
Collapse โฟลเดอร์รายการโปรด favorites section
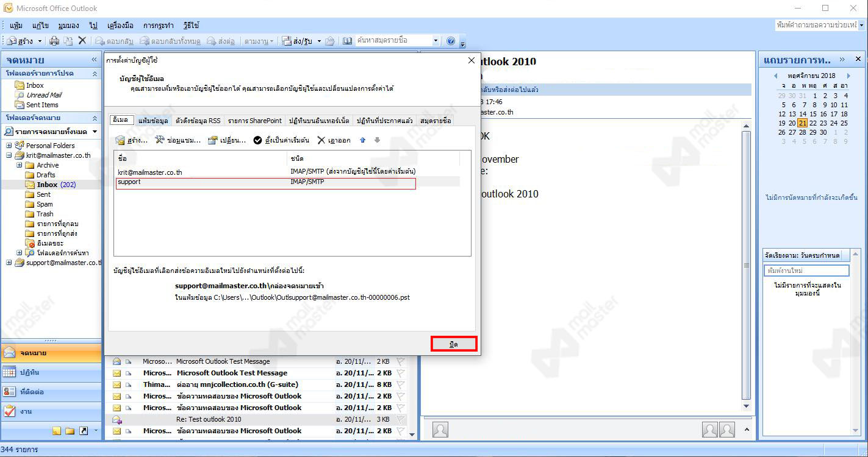click(x=95, y=73)
